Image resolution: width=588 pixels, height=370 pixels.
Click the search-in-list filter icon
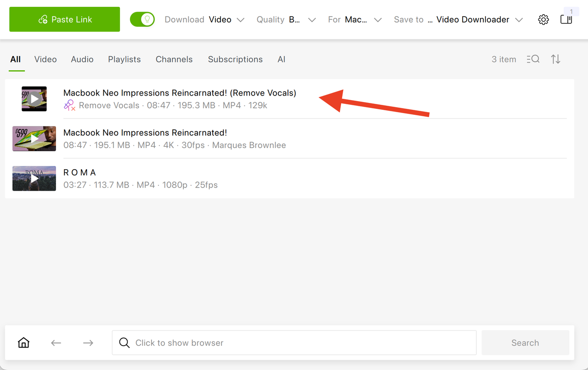tap(533, 59)
